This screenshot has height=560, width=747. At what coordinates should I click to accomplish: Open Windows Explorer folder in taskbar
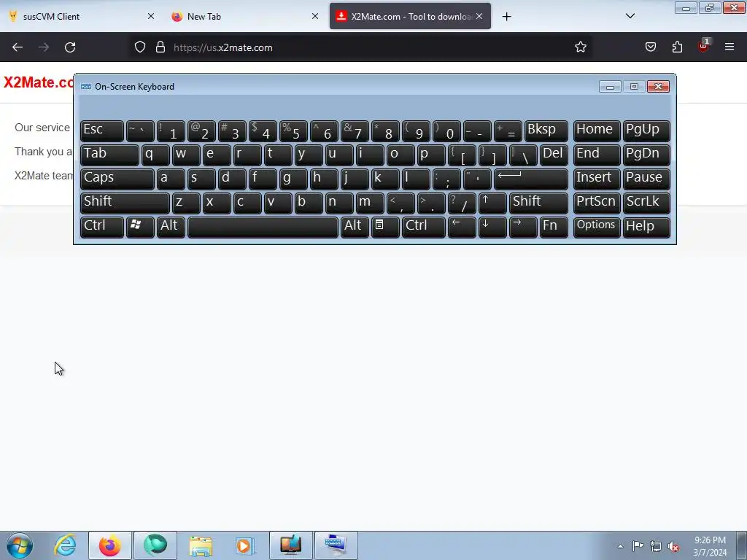[201, 545]
